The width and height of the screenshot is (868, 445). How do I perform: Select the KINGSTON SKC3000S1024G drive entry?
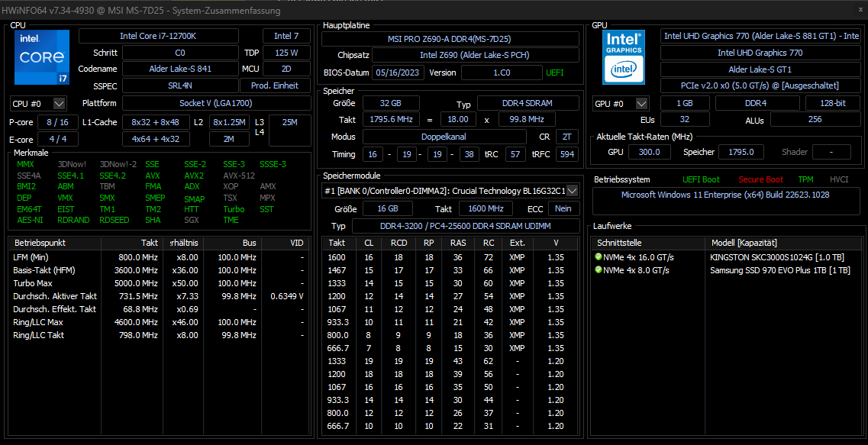728,257
